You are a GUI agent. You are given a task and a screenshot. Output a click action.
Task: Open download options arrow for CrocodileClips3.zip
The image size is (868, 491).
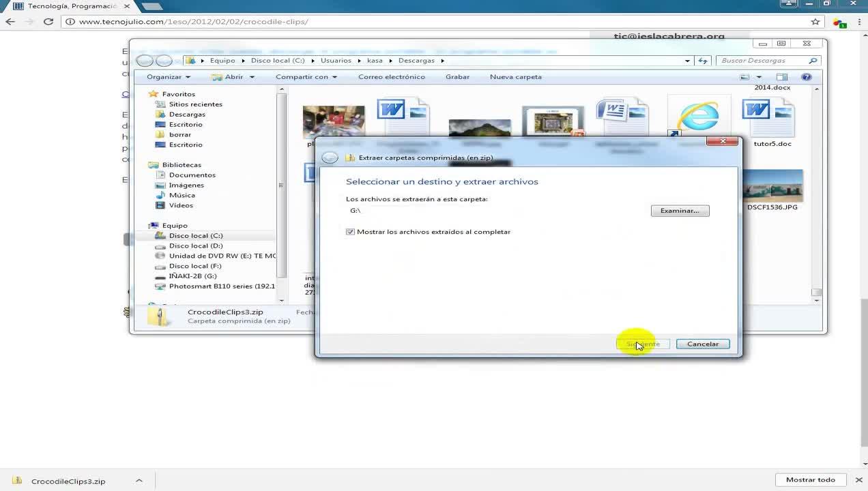139,481
